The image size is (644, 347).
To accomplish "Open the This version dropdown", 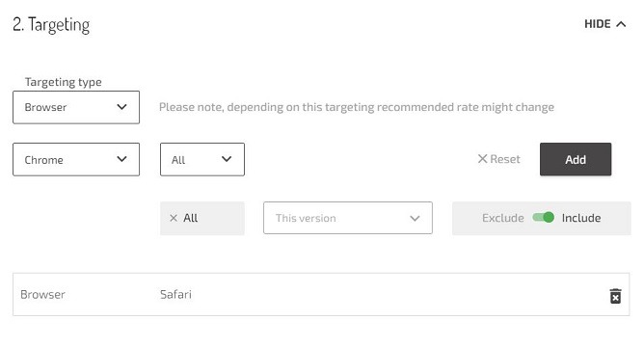I will click(347, 218).
